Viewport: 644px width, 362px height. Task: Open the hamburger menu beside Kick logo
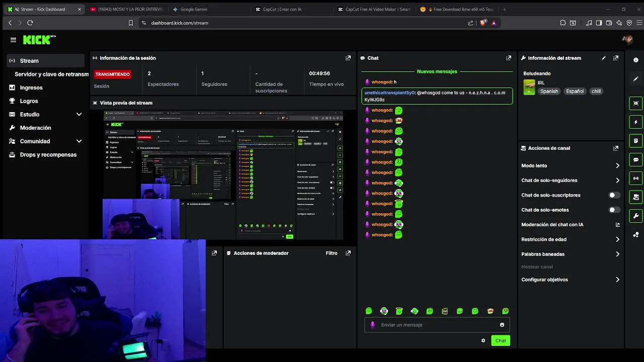tap(13, 40)
